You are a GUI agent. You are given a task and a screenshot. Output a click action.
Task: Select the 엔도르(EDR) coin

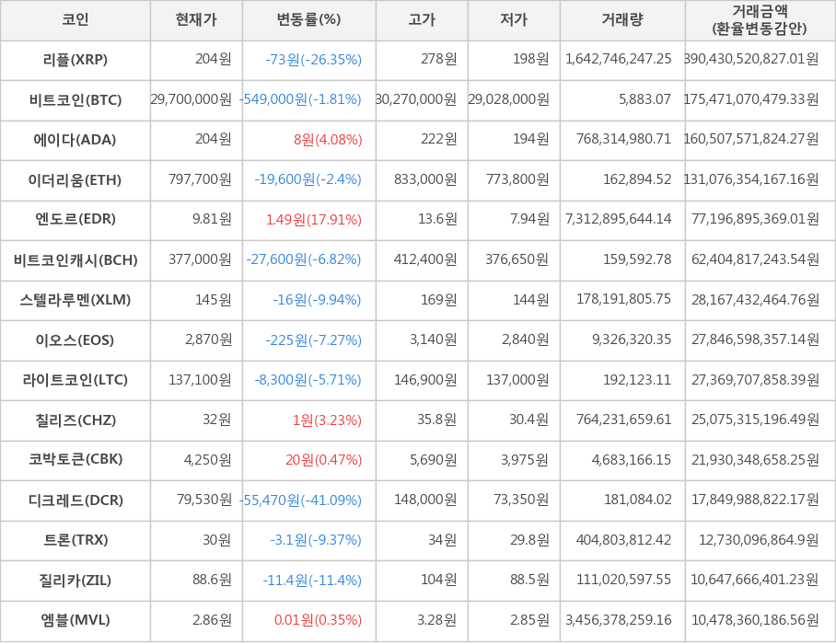75,220
